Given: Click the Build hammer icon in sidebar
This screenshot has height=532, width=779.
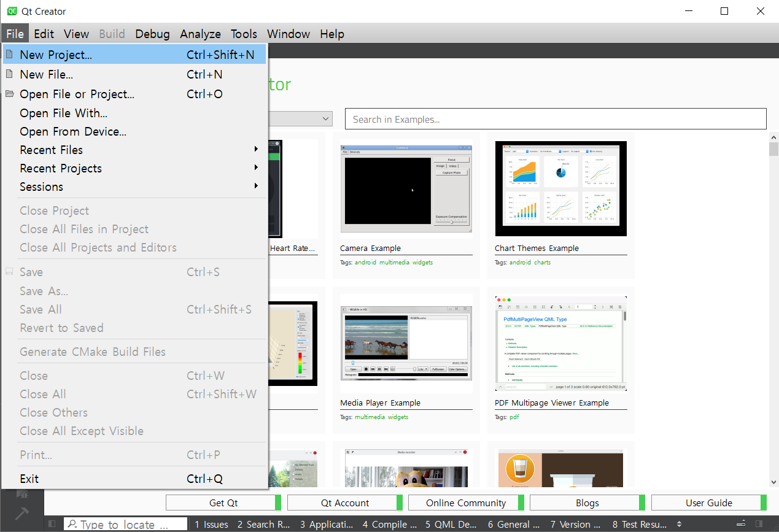Looking at the screenshot, I should (21, 514).
